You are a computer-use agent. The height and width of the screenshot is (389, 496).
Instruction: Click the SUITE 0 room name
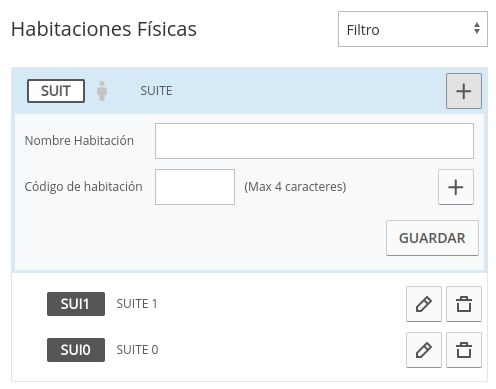137,350
